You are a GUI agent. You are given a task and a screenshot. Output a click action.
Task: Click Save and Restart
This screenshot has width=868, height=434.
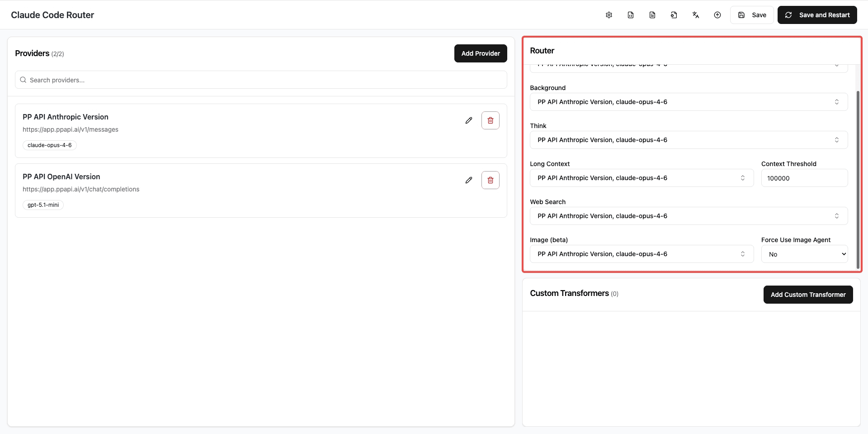point(817,14)
